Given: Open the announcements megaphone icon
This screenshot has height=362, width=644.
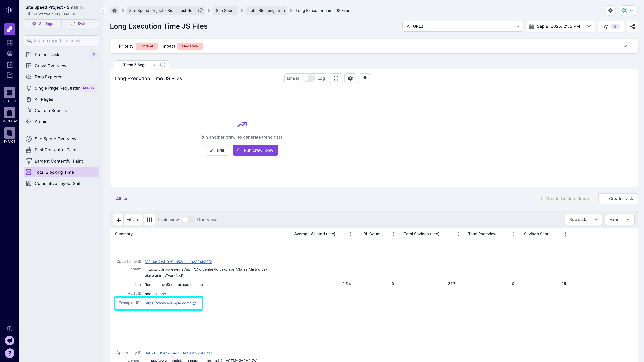Looking at the screenshot, I should (10, 340).
